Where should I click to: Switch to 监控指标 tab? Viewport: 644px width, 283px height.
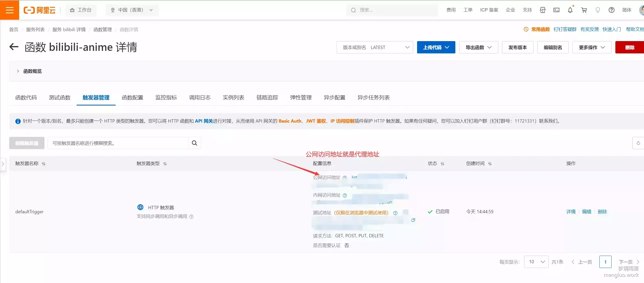pyautogui.click(x=166, y=98)
